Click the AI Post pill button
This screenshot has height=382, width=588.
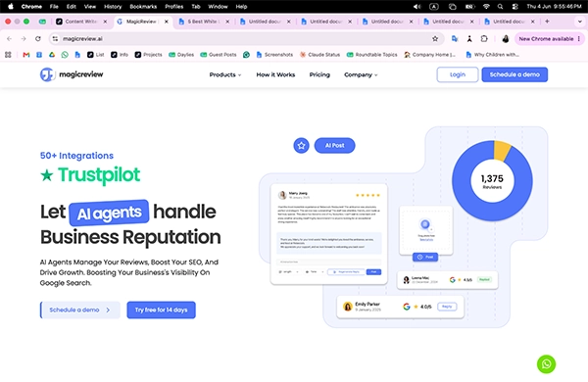334,145
